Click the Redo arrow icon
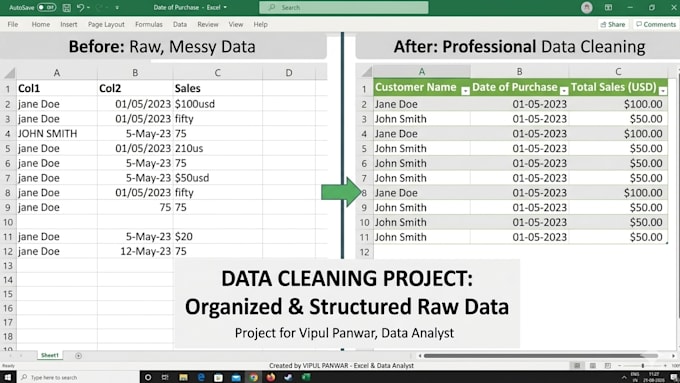The width and height of the screenshot is (680, 383). (98, 7)
